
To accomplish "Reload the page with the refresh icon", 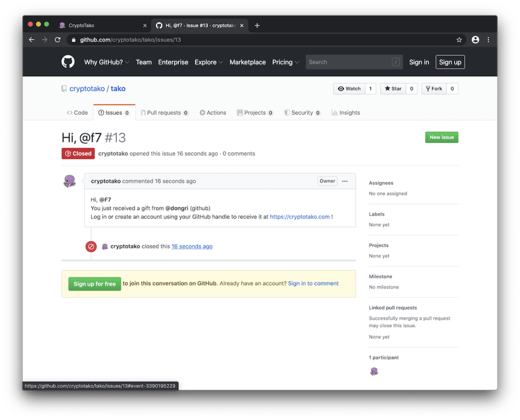I will click(58, 40).
